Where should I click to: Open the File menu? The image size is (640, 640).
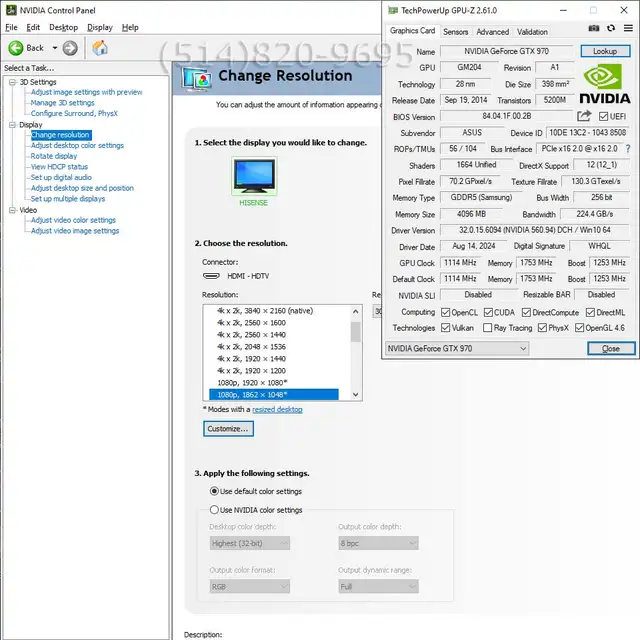pyautogui.click(x=11, y=27)
